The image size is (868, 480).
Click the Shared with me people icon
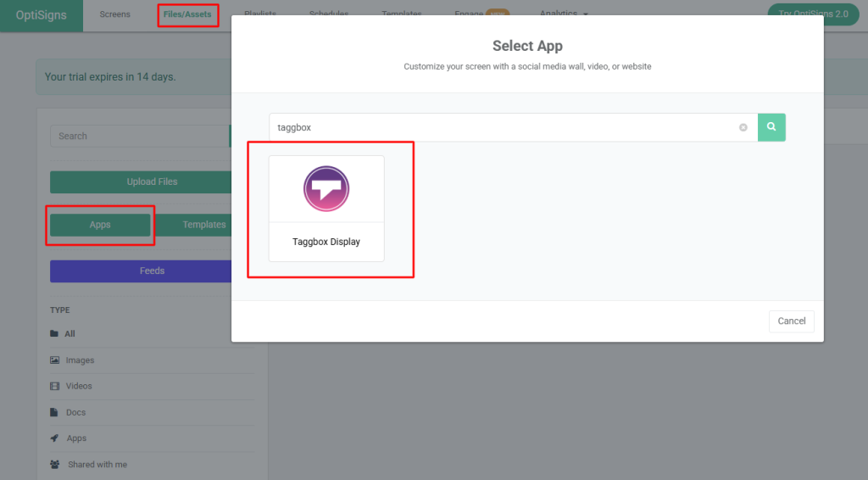point(54,465)
